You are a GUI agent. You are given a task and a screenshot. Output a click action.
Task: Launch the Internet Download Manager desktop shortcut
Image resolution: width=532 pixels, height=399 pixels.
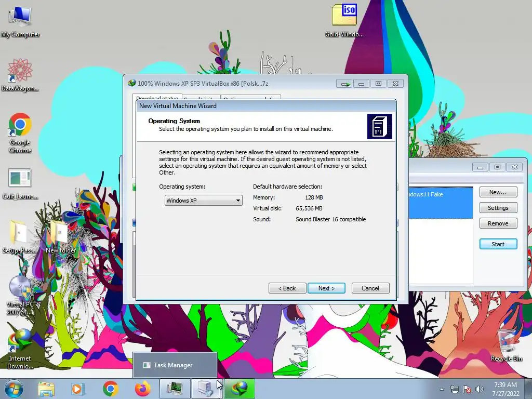(20, 349)
